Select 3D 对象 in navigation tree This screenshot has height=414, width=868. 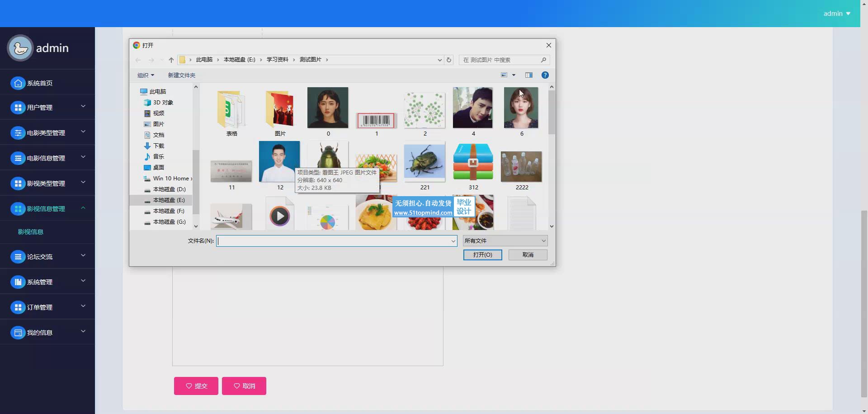tap(158, 103)
